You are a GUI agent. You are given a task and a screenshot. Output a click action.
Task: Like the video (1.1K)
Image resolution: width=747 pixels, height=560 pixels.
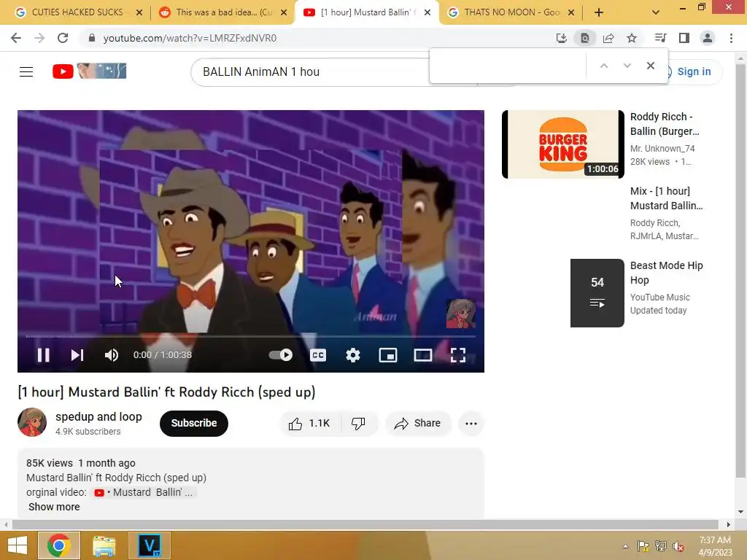(x=309, y=424)
